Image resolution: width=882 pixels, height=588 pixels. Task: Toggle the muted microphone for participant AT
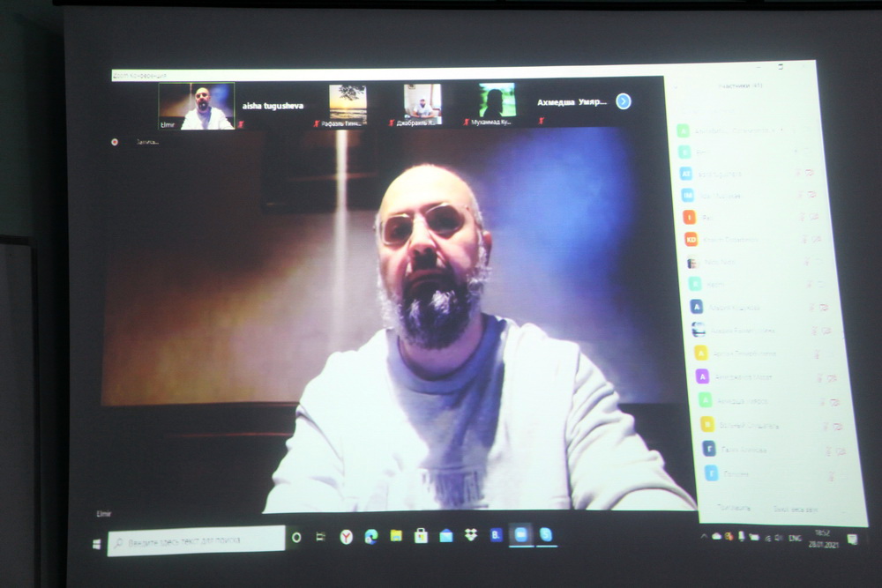pos(800,173)
